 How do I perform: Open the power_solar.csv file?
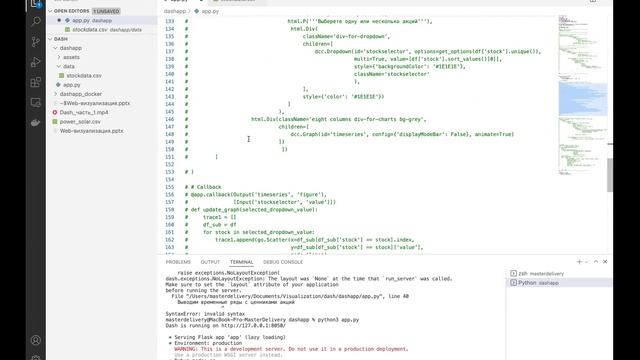tap(80, 122)
